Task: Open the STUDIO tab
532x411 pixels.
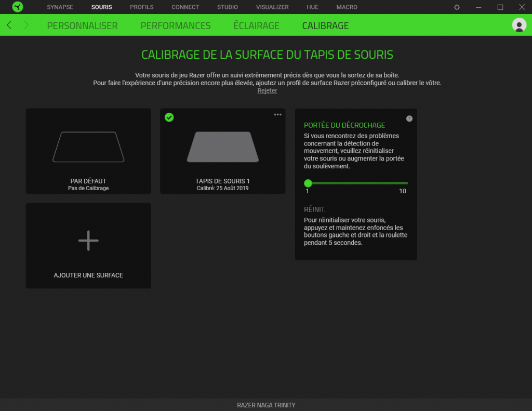Action: tap(228, 7)
